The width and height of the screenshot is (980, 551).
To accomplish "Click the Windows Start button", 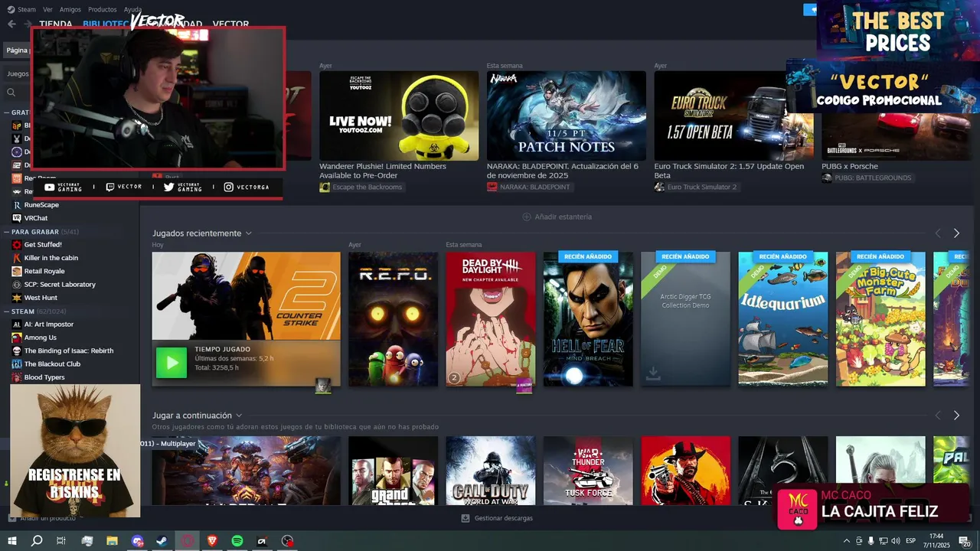I will (x=11, y=540).
